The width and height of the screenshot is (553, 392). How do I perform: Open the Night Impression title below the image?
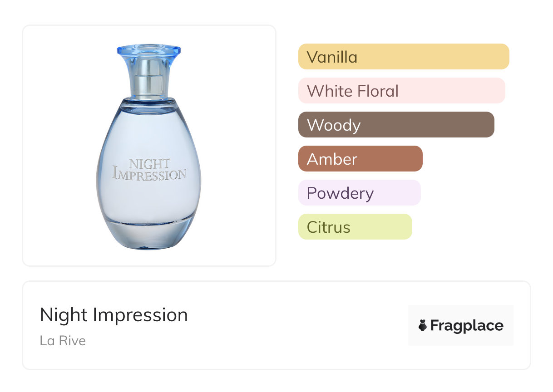pyautogui.click(x=114, y=315)
